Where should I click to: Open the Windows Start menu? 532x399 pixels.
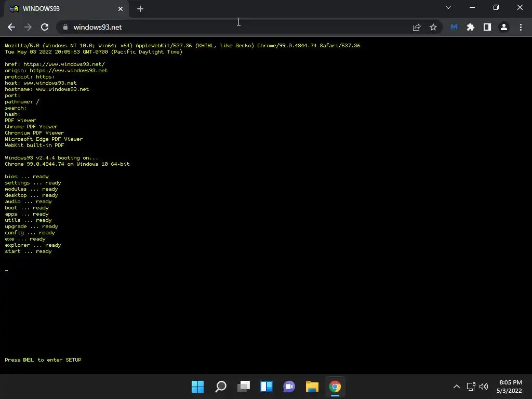[198, 387]
